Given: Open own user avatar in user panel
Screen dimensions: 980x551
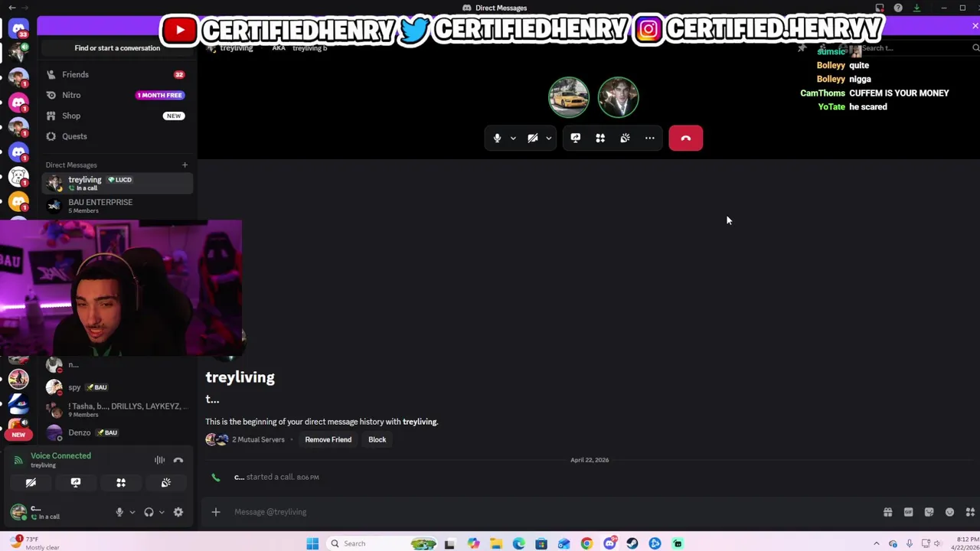Looking at the screenshot, I should pyautogui.click(x=18, y=512).
